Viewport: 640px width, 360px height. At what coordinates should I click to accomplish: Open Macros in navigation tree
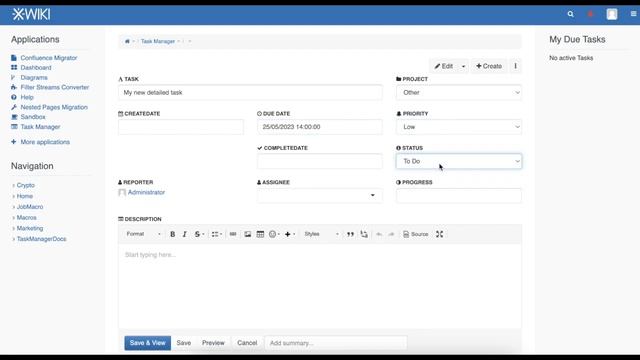pos(27,218)
